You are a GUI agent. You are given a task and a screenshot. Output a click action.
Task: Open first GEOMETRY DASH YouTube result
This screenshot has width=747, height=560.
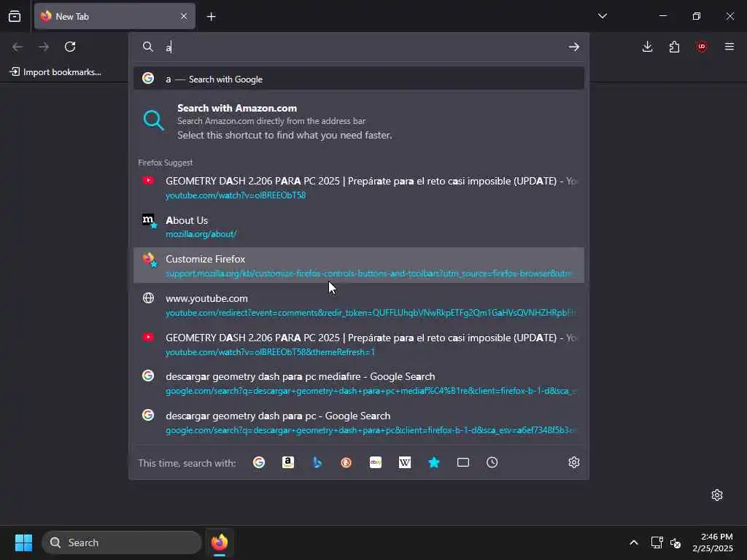click(x=359, y=187)
